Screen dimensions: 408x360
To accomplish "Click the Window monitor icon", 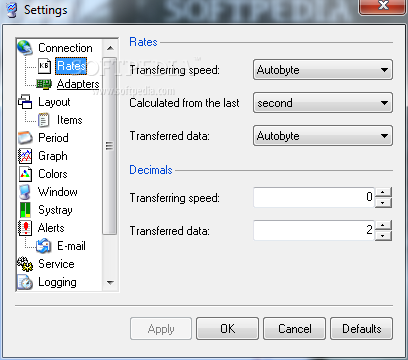I will click(25, 192).
